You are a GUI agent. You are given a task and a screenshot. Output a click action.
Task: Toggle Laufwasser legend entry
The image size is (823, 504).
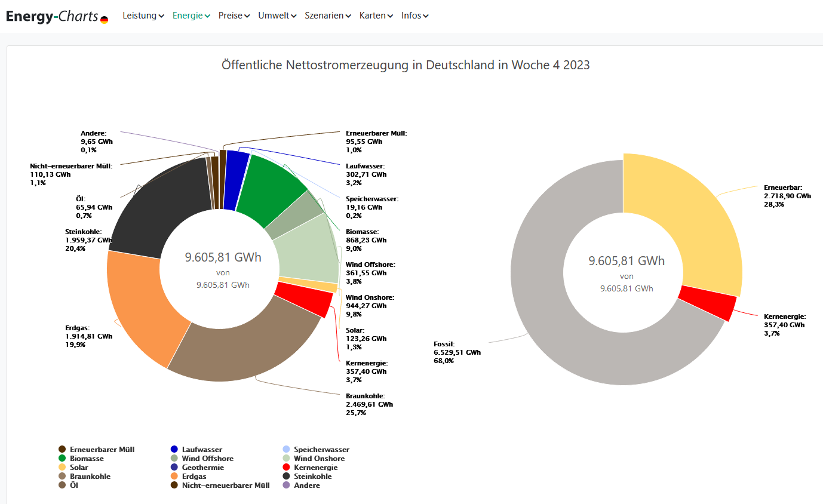click(196, 449)
